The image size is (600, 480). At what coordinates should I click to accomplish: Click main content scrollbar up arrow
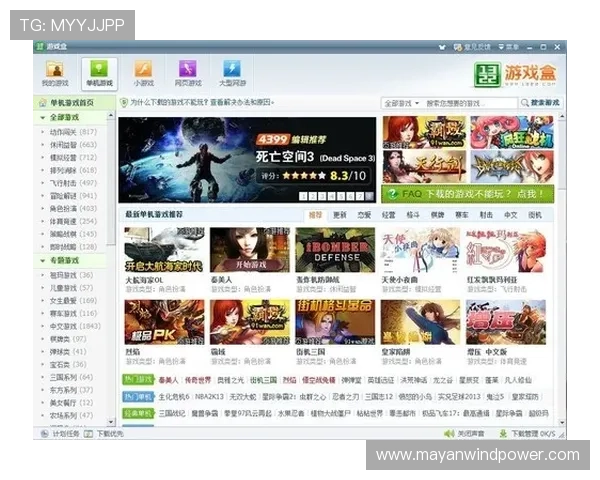[x=562, y=116]
